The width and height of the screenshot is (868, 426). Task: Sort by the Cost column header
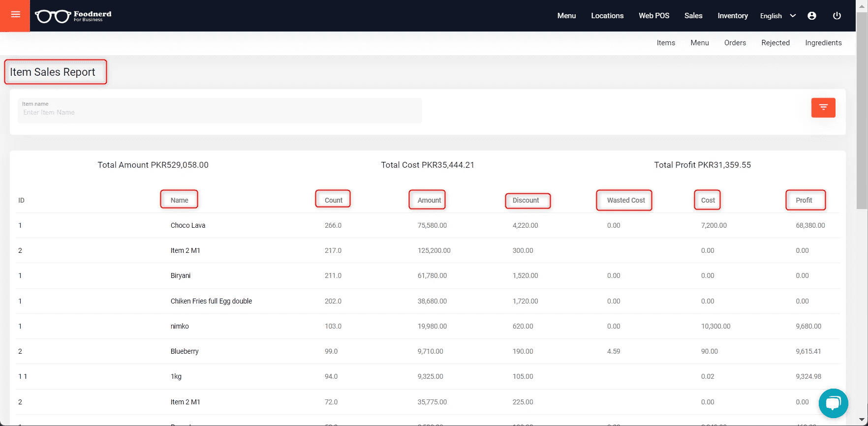coord(708,200)
